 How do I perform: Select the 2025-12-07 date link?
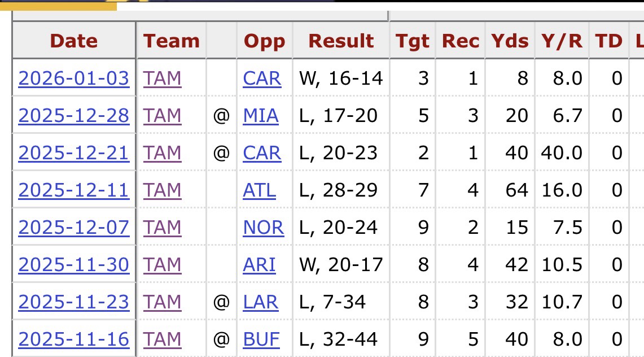click(x=73, y=227)
